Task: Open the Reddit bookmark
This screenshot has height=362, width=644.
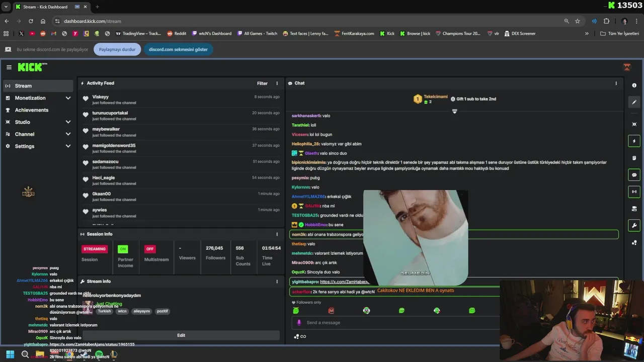Action: [177, 34]
